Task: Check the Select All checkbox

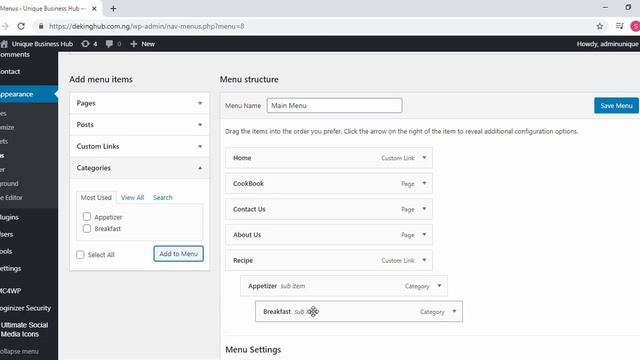Action: pyautogui.click(x=80, y=255)
